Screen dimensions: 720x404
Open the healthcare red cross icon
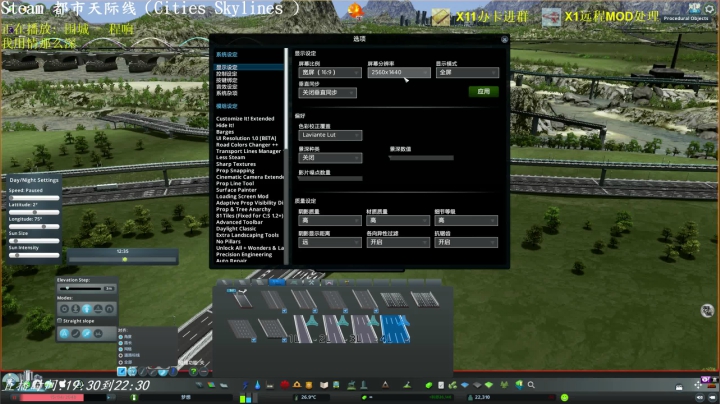(285, 385)
